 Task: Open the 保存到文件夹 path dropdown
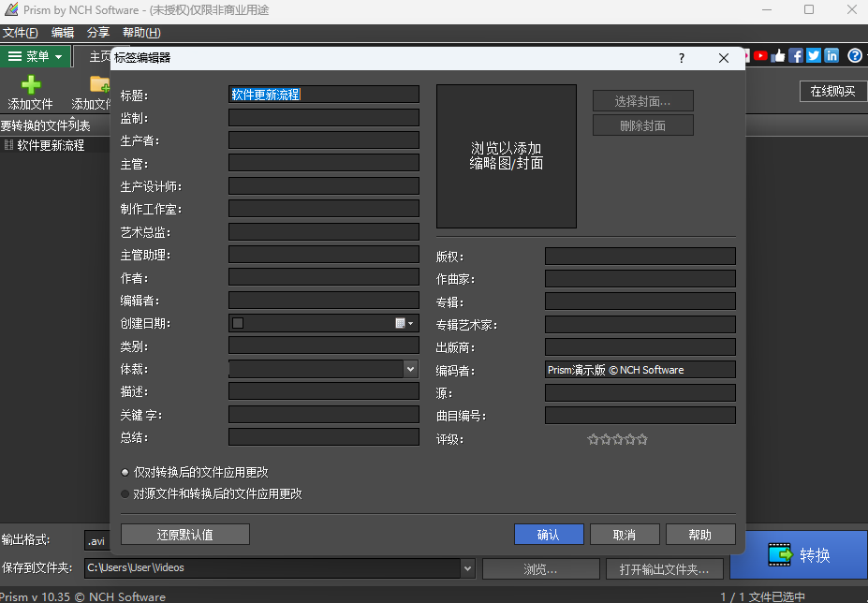(x=468, y=568)
